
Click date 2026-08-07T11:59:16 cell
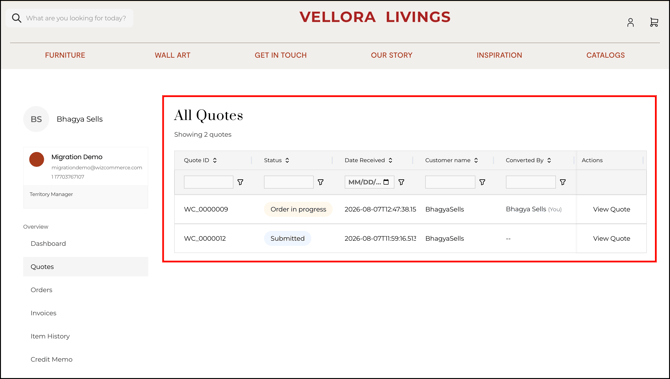[x=380, y=238]
